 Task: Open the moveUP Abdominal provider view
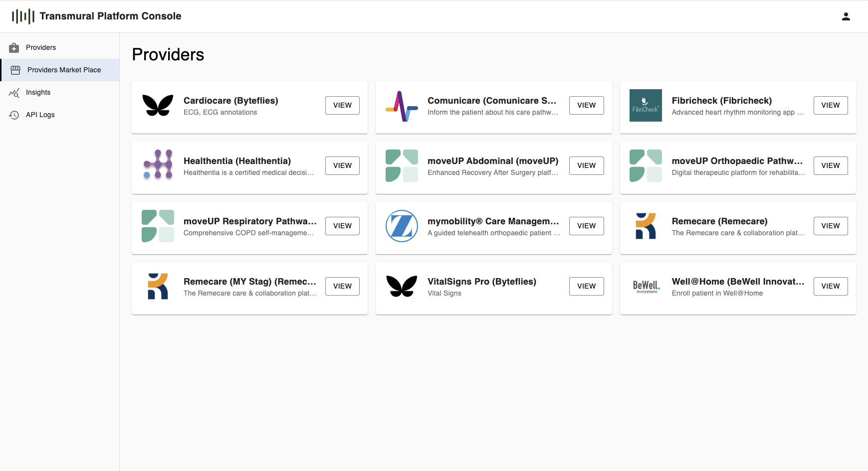(586, 165)
